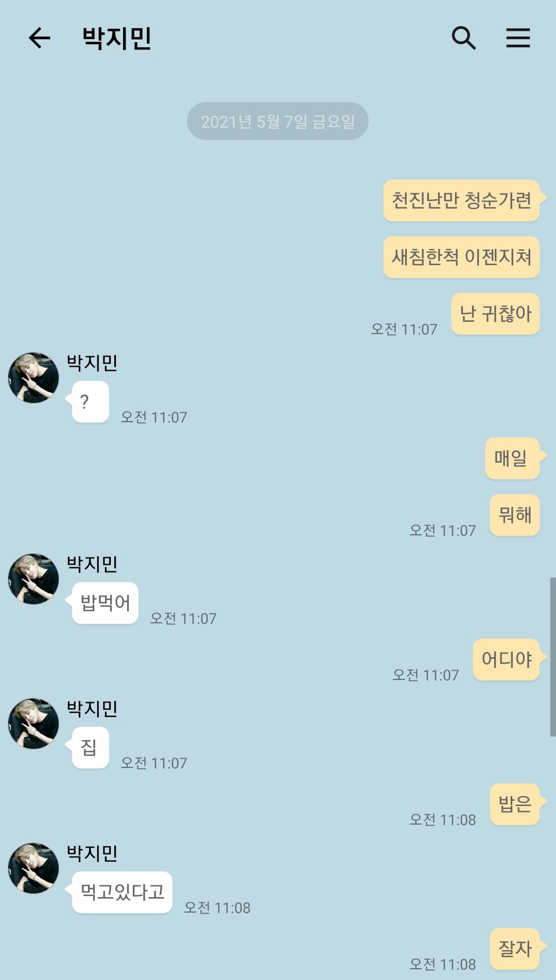This screenshot has width=556, height=980.
Task: Tap profile picture beside '먹고있다고' message
Action: point(33,868)
